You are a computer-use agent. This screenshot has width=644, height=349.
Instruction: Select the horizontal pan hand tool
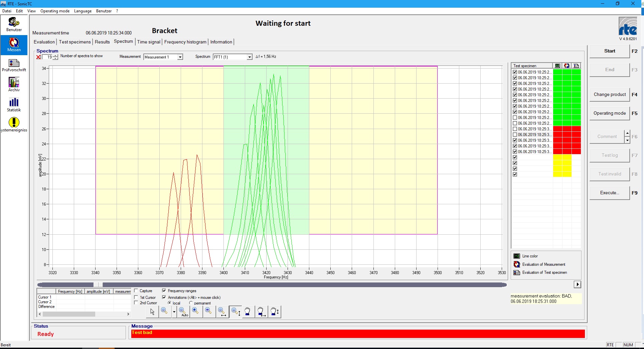(261, 312)
